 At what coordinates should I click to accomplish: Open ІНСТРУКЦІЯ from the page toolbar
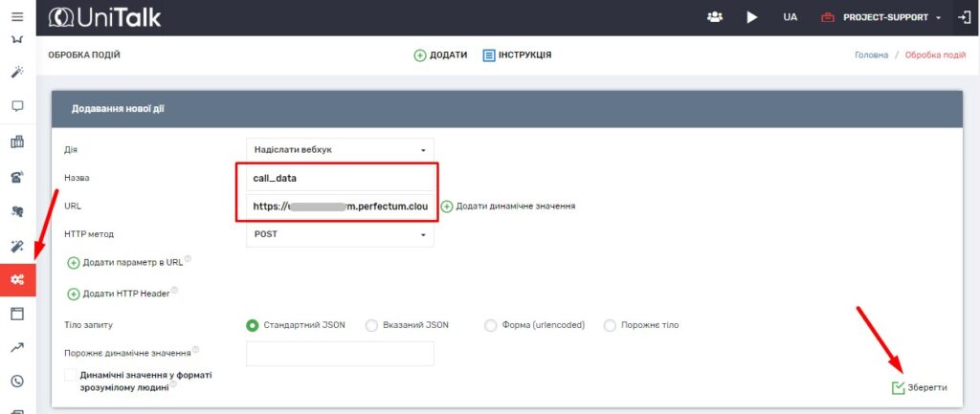pyautogui.click(x=517, y=55)
